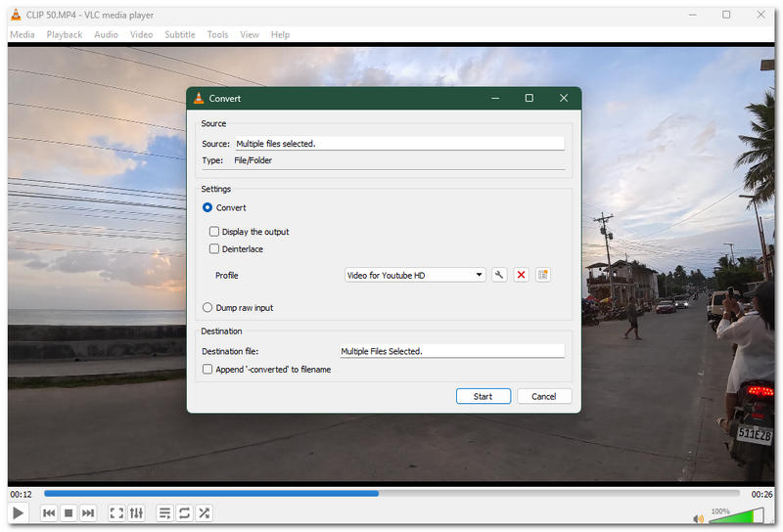Open the Tools menu
The height and width of the screenshot is (532, 783).
pyautogui.click(x=217, y=34)
